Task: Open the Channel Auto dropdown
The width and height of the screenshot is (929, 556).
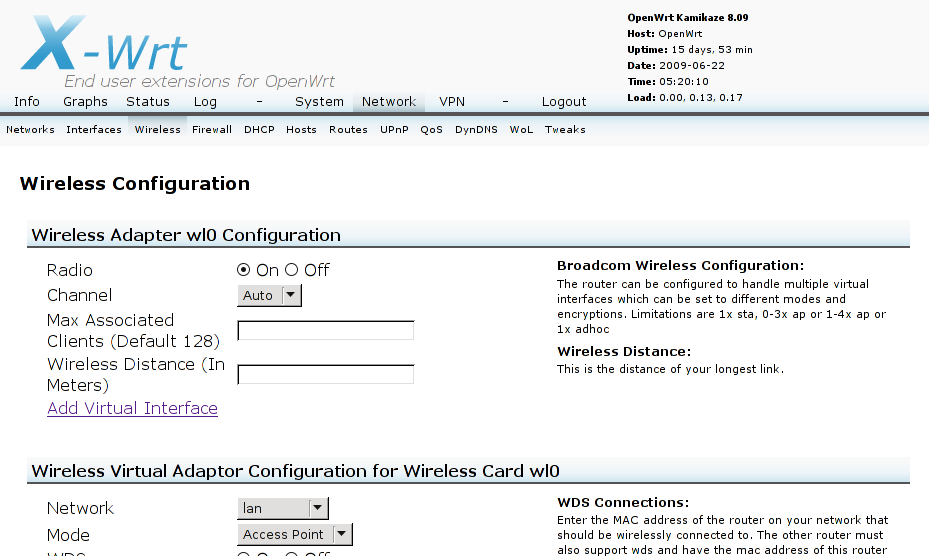Action: pos(270,295)
